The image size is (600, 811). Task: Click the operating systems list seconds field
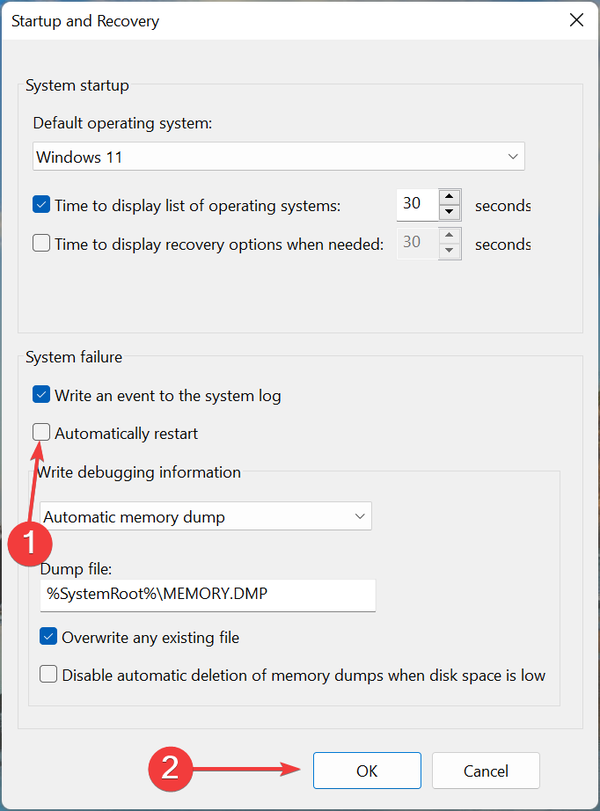click(x=416, y=204)
